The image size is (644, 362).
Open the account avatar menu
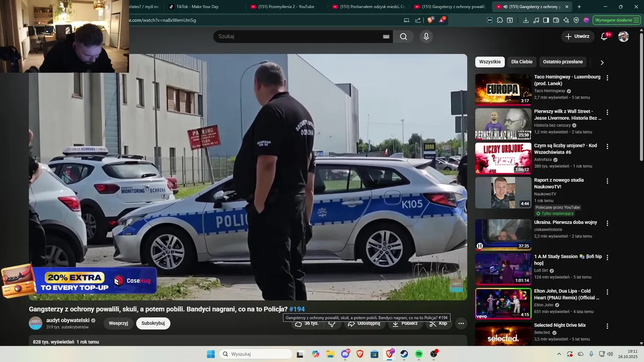(623, 36)
